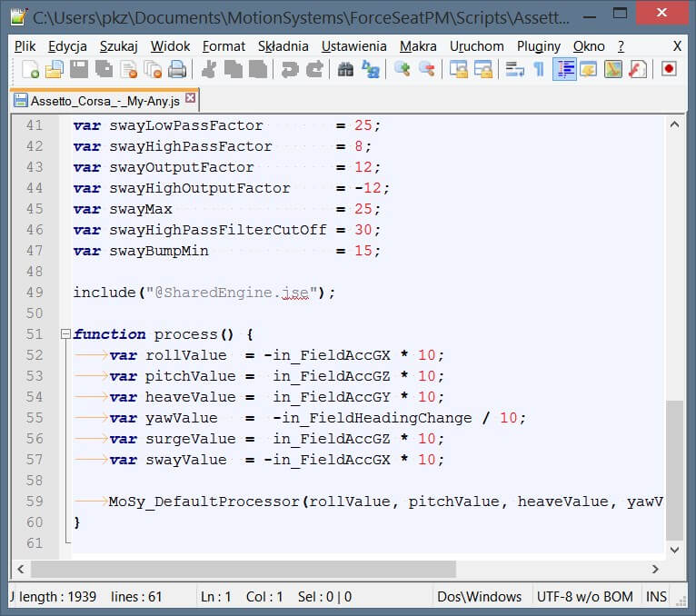Open the Ustawienia menu
This screenshot has height=616, width=696.
click(353, 46)
